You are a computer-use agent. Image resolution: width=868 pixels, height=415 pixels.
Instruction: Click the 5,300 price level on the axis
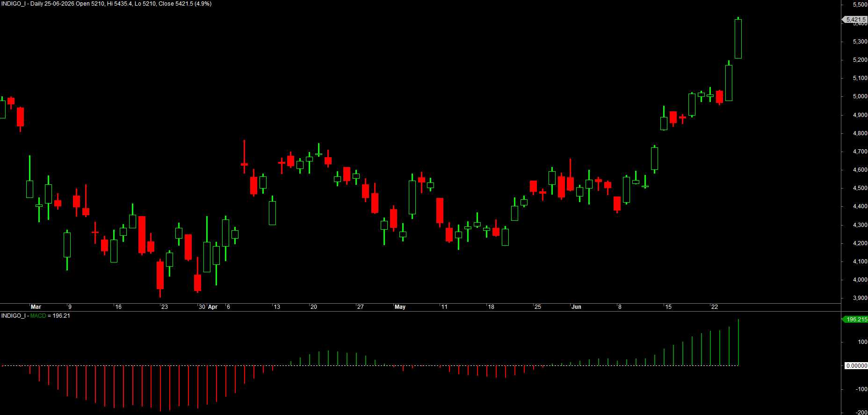coord(860,42)
